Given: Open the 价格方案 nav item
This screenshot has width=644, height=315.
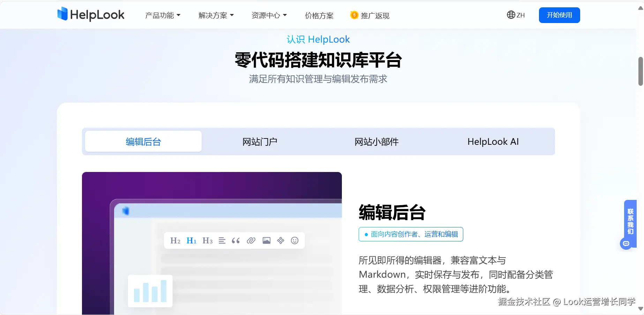Looking at the screenshot, I should click(319, 15).
